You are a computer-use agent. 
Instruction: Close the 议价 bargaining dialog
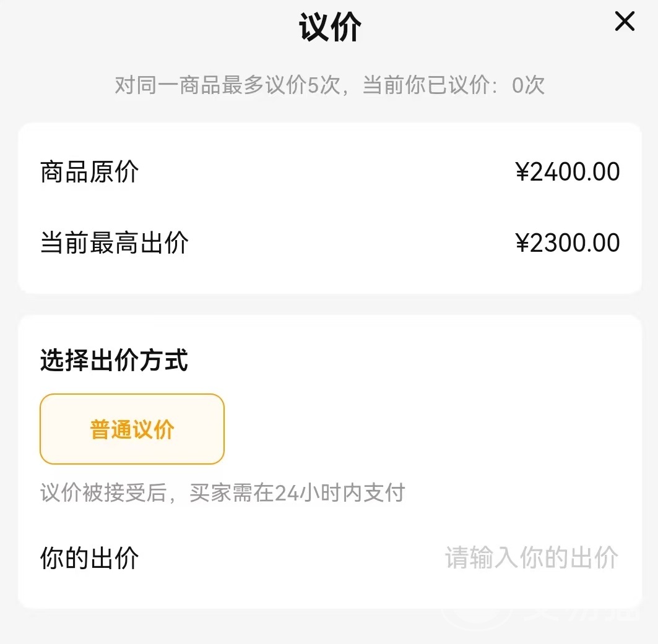click(x=625, y=22)
